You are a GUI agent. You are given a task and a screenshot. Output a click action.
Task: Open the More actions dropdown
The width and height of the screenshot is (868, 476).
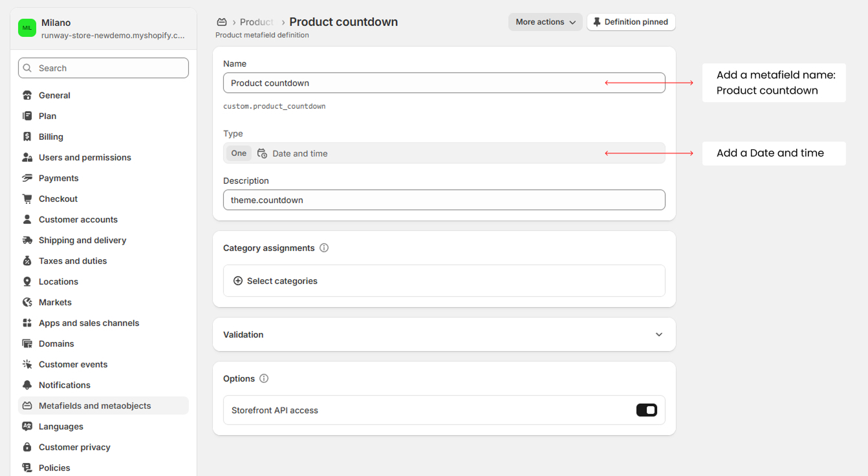(545, 22)
